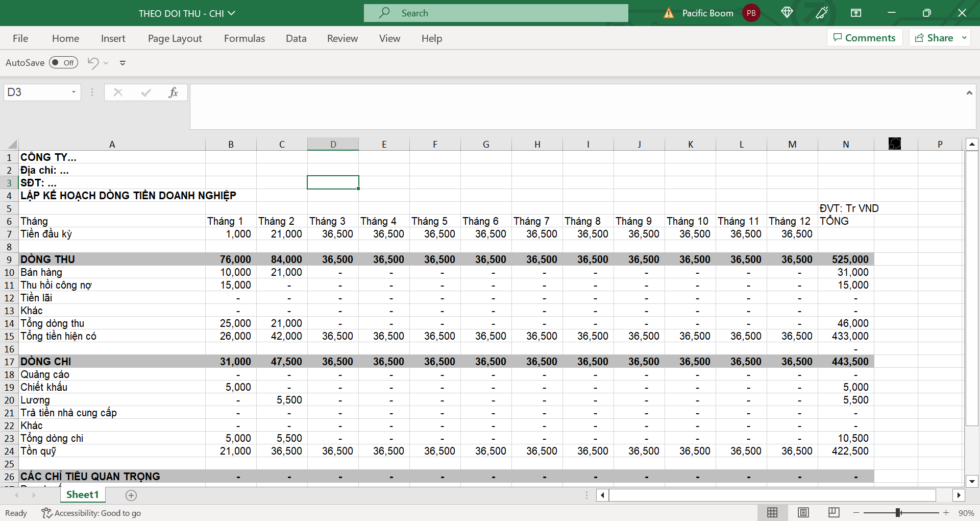Toggle AutoSave switch on
Viewport: 980px width, 521px height.
coord(63,63)
